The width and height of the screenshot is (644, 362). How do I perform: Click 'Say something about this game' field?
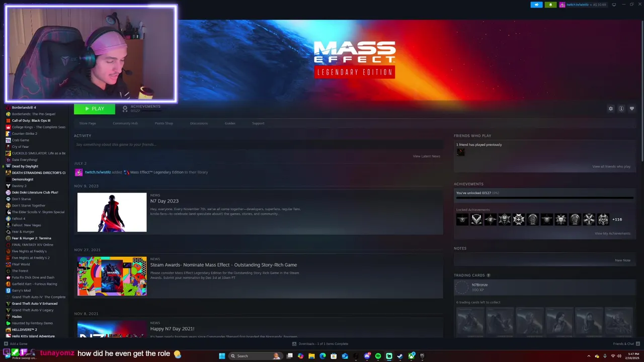click(x=259, y=145)
